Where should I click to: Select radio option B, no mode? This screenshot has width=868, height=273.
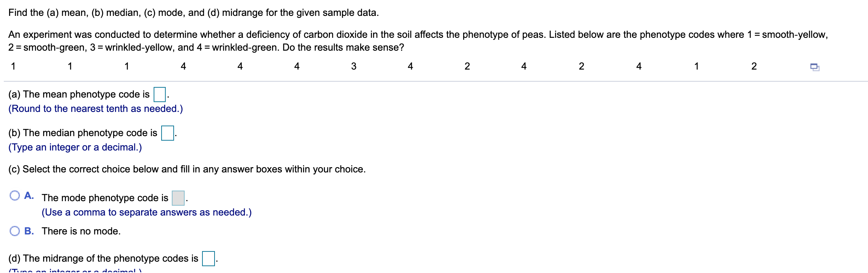[x=15, y=231]
